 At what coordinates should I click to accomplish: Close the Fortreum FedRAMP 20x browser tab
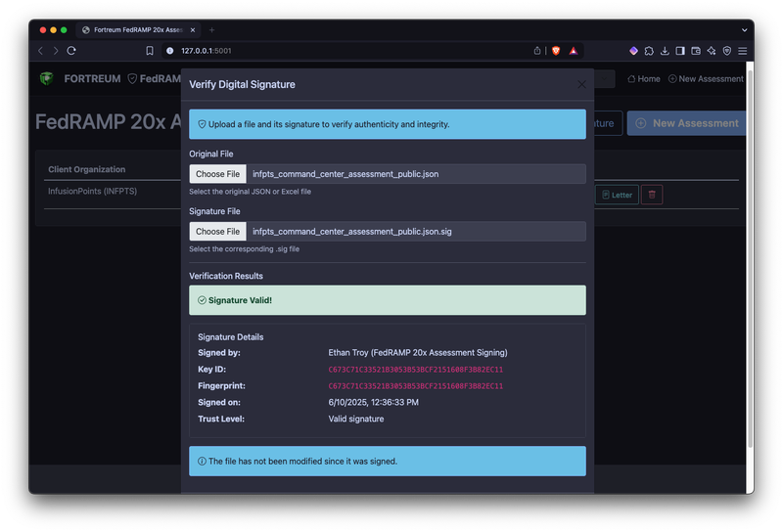(193, 30)
